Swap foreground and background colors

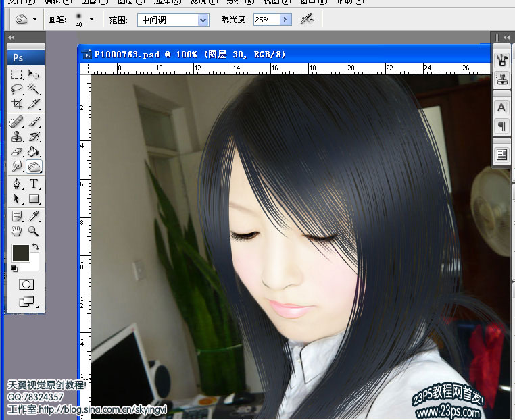36,246
